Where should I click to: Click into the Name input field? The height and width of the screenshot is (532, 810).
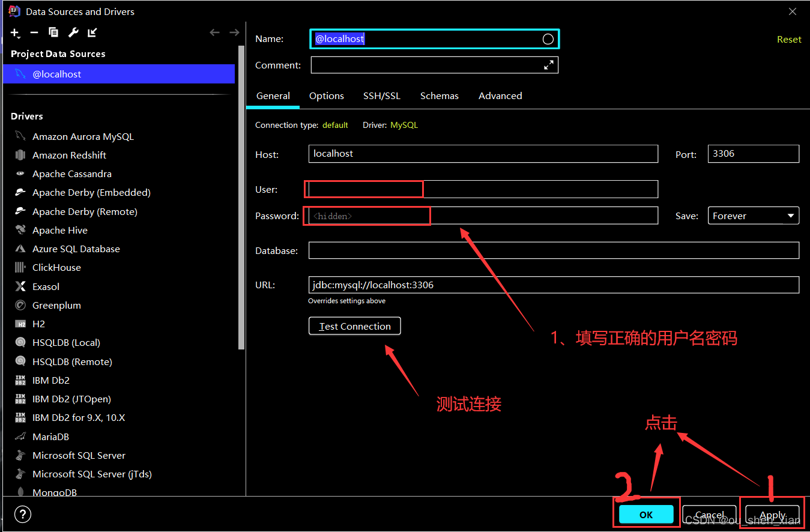(x=435, y=39)
